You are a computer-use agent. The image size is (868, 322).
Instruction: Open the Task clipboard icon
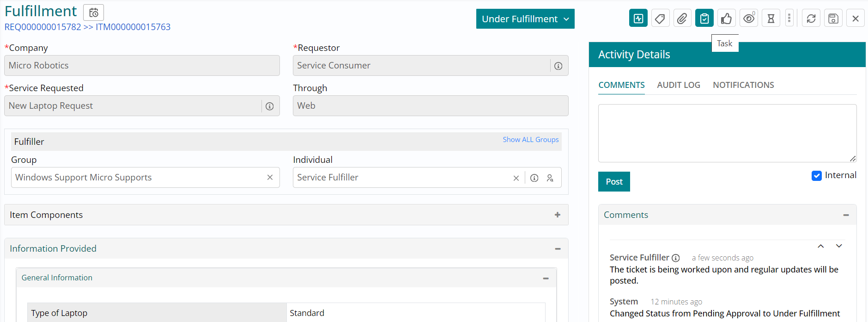pyautogui.click(x=704, y=19)
